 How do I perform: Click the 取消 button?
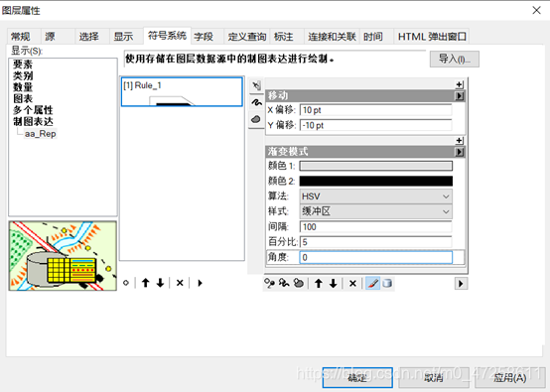[434, 378]
